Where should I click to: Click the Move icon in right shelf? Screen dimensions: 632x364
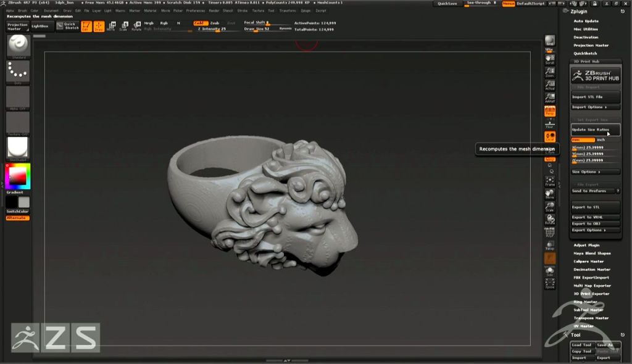[x=550, y=194]
